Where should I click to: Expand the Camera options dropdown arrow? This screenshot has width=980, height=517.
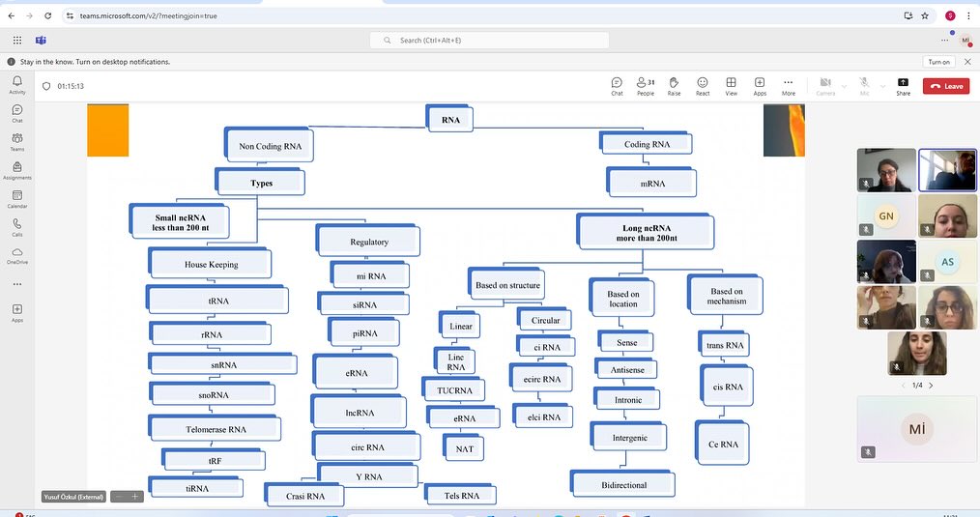844,86
